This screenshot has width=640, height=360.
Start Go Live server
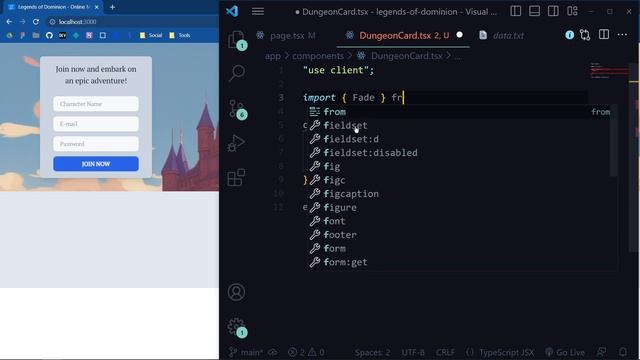565,352
